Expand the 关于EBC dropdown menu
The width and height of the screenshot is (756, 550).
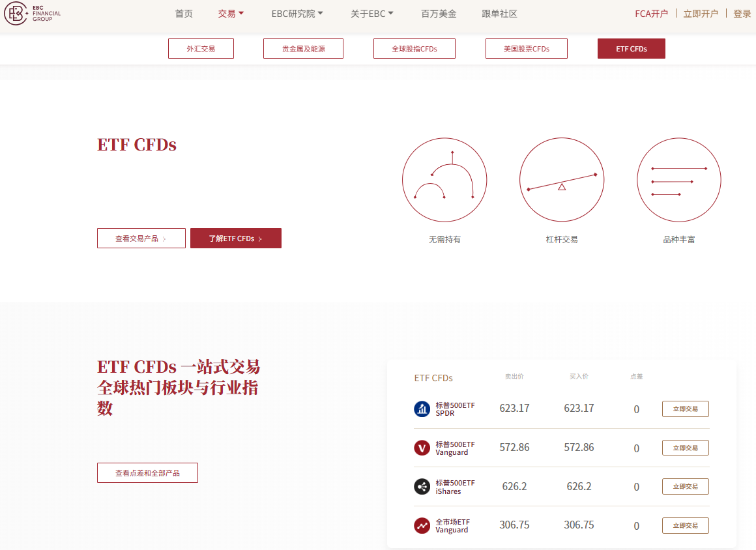pyautogui.click(x=371, y=14)
